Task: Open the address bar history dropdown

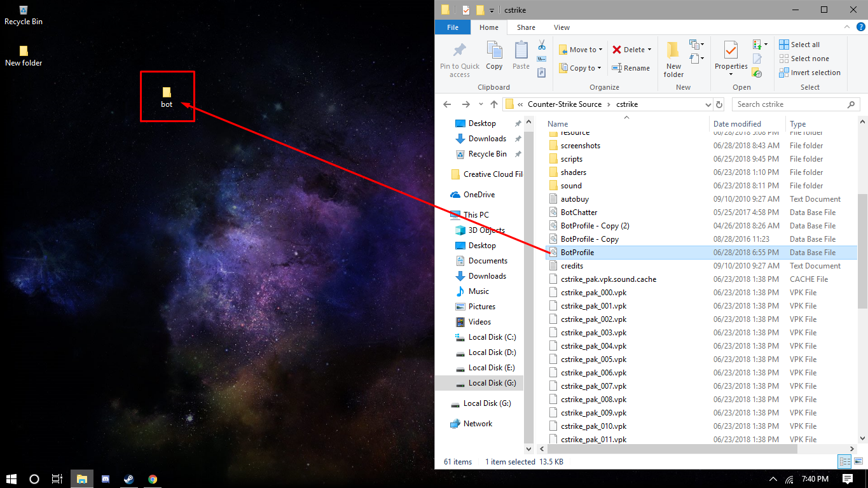Action: pyautogui.click(x=708, y=104)
